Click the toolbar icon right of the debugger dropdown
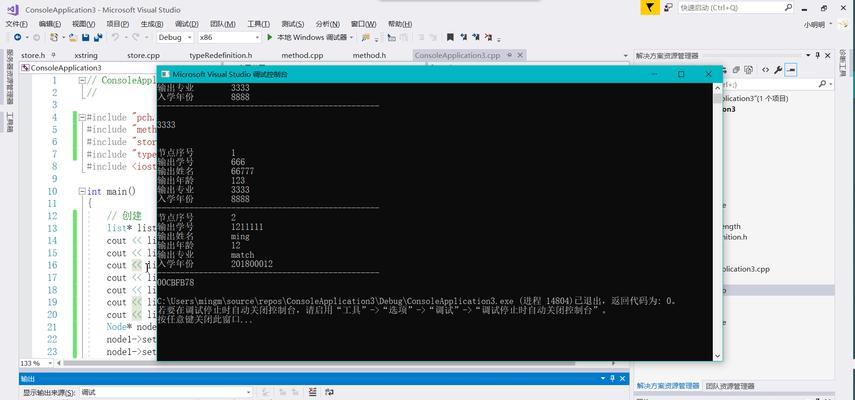This screenshot has height=400, width=855. pos(366,38)
